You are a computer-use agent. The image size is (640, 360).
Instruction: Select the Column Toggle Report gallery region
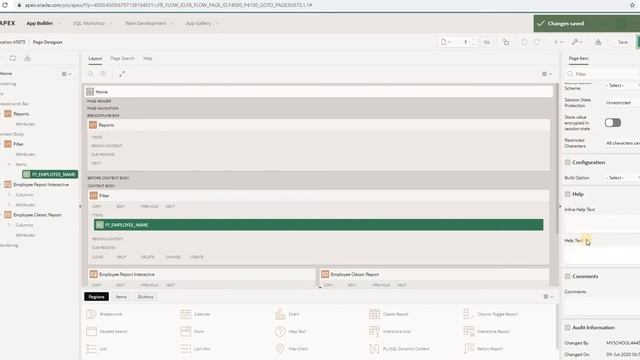tap(490, 314)
